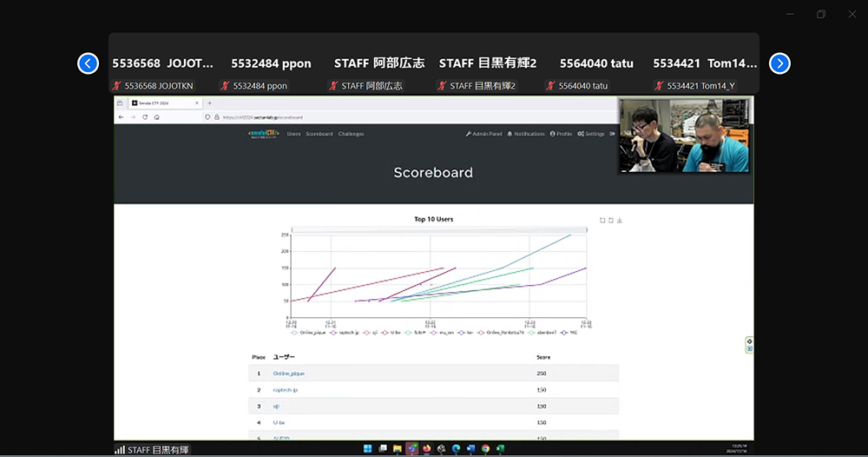Open the Admin Panel link
Screen dimensions: 868x457
click(x=483, y=134)
